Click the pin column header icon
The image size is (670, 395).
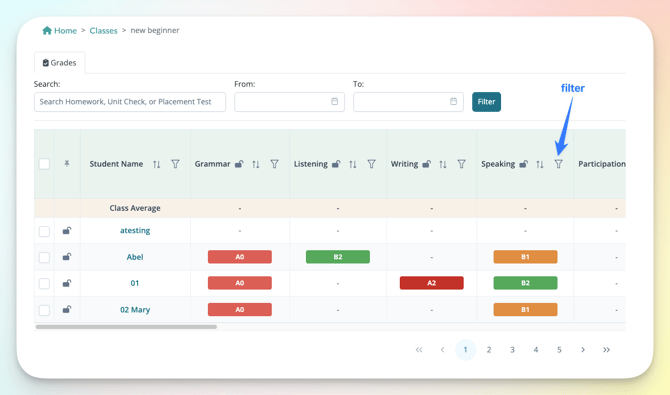(67, 163)
